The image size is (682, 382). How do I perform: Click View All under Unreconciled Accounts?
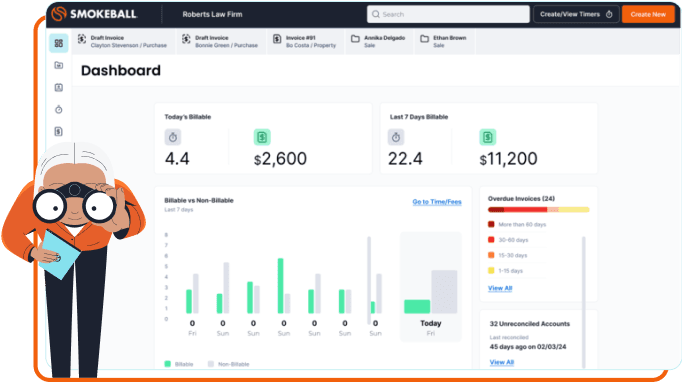(502, 362)
